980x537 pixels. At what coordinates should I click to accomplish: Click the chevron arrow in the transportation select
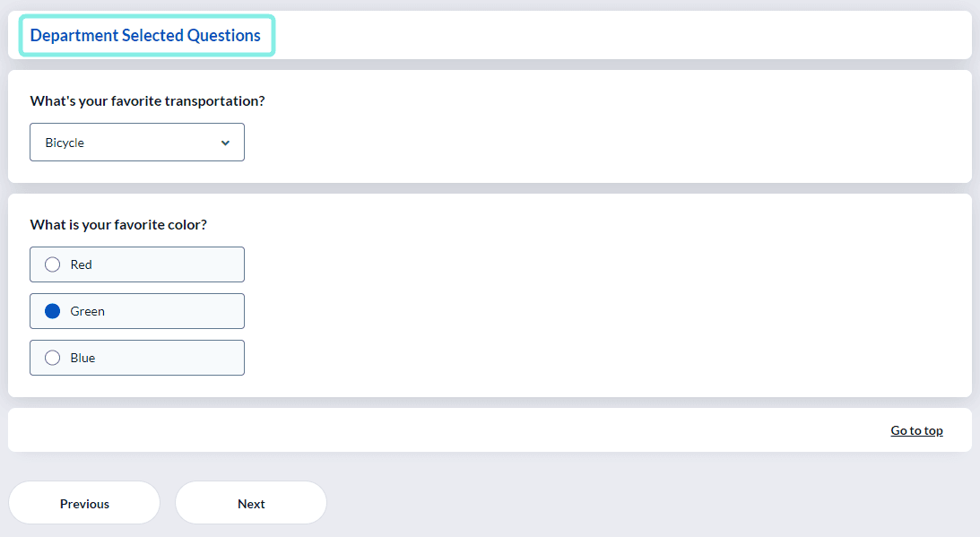click(x=225, y=143)
